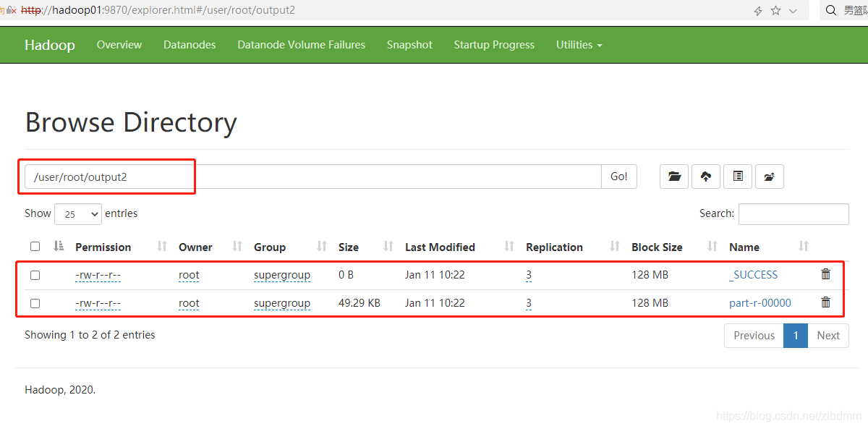Click permission -rw-r--r-- of part-r-00000 row
868x429 pixels.
point(98,303)
